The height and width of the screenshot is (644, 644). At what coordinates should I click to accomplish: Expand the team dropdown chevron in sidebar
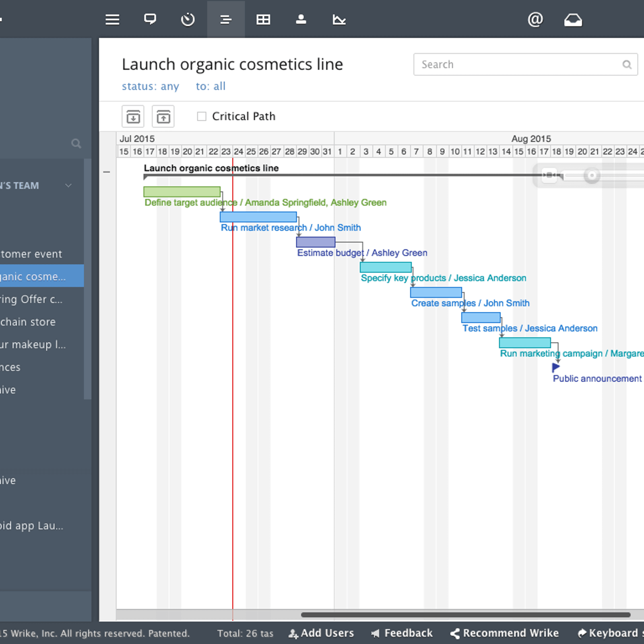[68, 186]
